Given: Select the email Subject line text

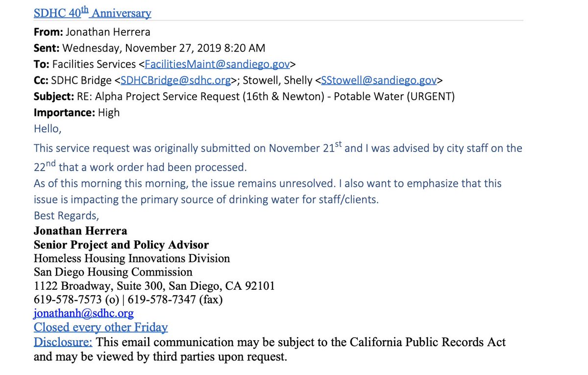Looking at the screenshot, I should point(244,97).
